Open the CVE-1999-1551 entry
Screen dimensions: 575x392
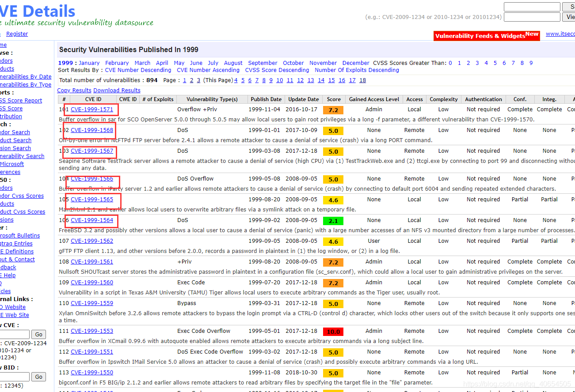click(x=92, y=352)
